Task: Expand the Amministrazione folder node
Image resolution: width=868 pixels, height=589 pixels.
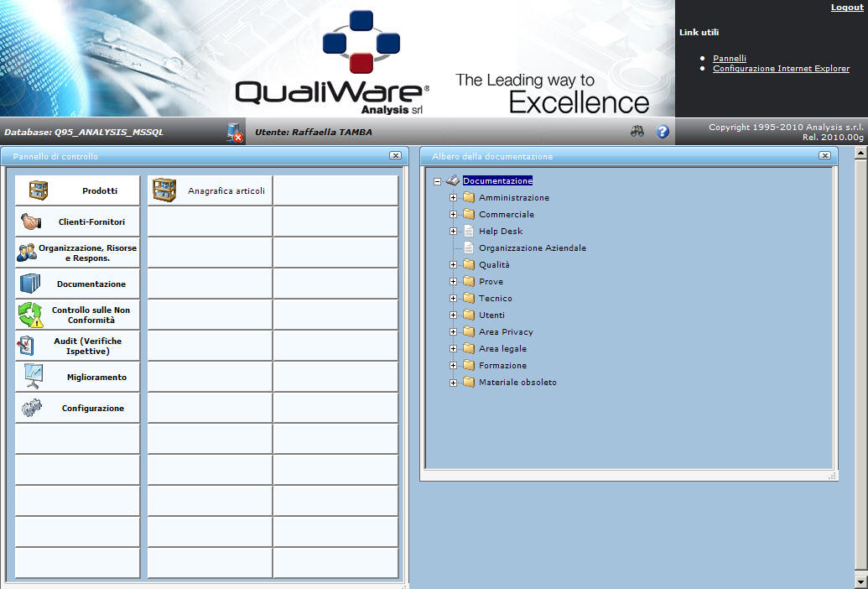Action: tap(454, 198)
